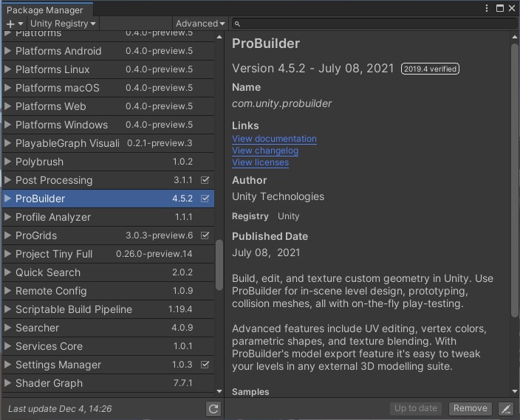
Task: Click the com.unity.probuilder package name text
Action: 282,104
